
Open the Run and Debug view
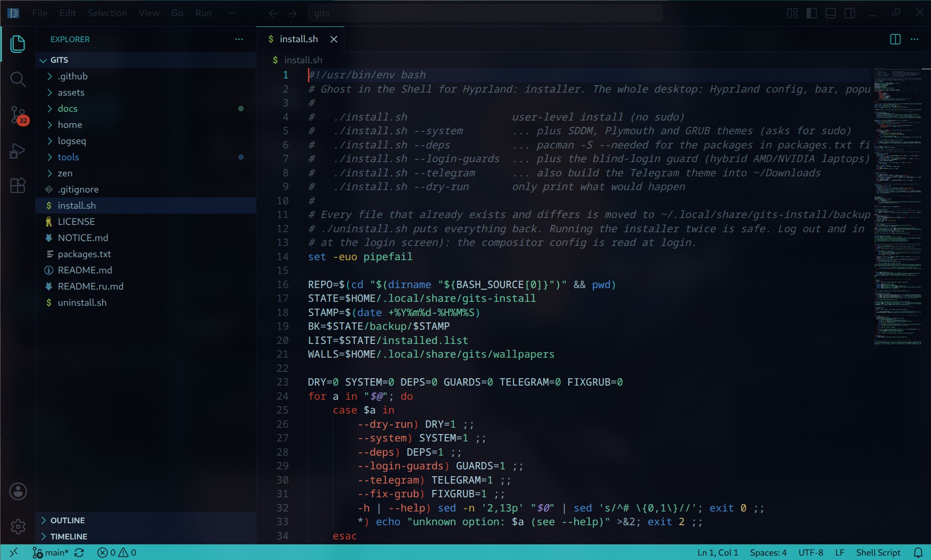point(18,151)
